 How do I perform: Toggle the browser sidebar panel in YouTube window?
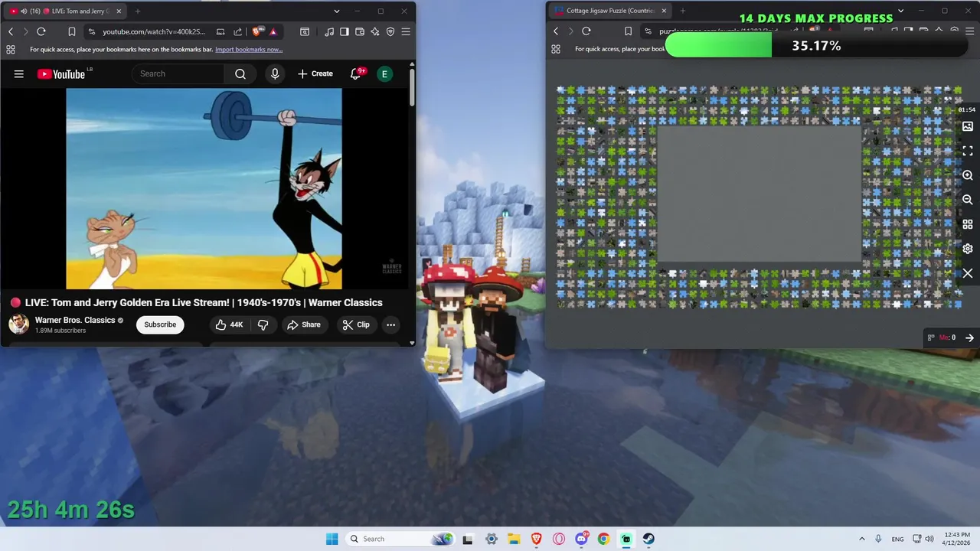[x=345, y=31]
